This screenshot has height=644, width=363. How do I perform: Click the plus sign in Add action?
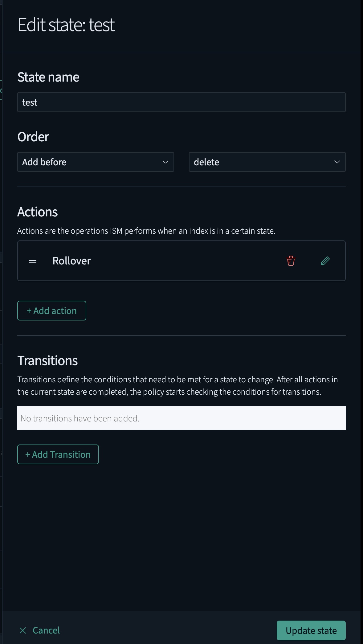pyautogui.click(x=29, y=311)
